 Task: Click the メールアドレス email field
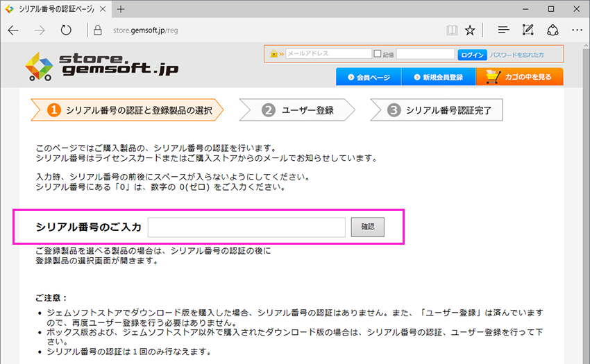coord(328,54)
